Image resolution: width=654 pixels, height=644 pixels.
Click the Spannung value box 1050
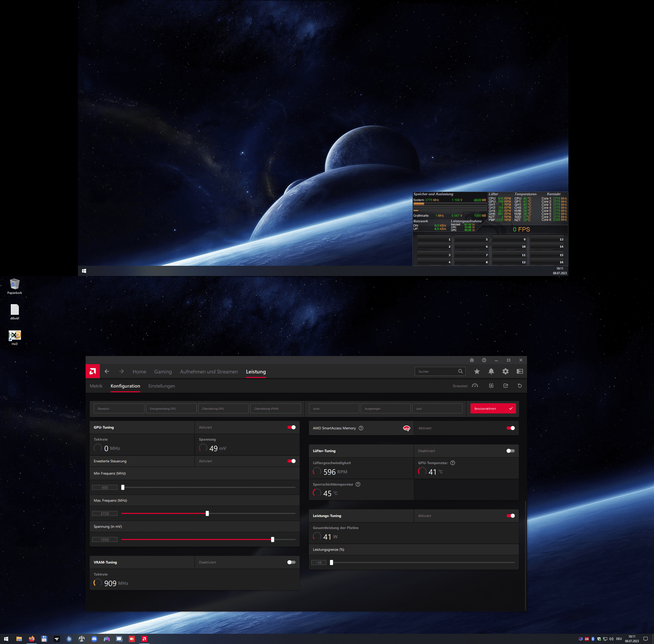pos(105,539)
